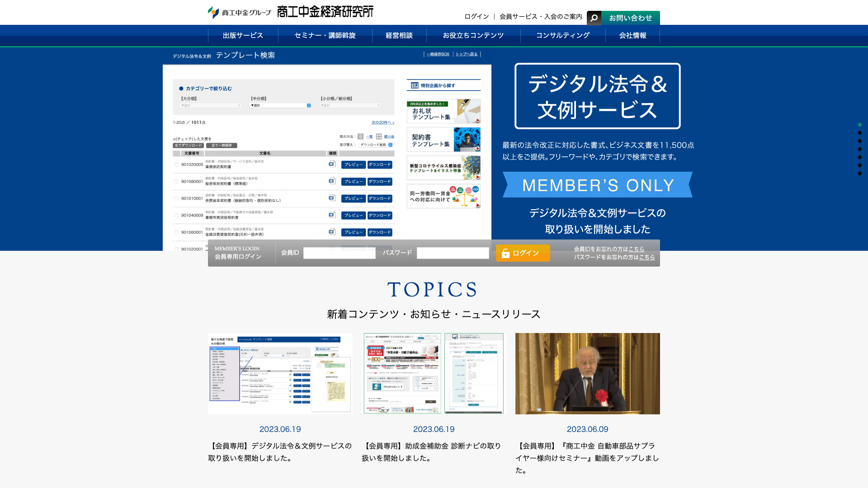
Task: Click こちら for forgotten 会員ID
Action: pos(636,249)
